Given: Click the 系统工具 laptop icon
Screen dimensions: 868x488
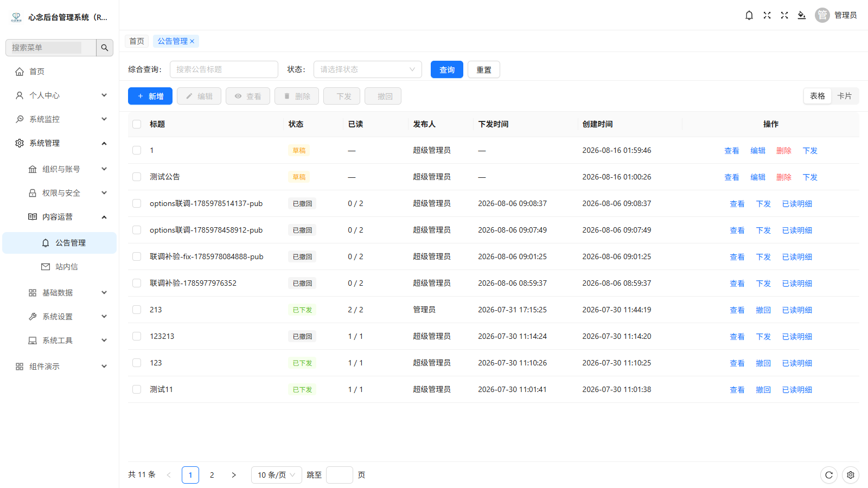Looking at the screenshot, I should pos(33,341).
